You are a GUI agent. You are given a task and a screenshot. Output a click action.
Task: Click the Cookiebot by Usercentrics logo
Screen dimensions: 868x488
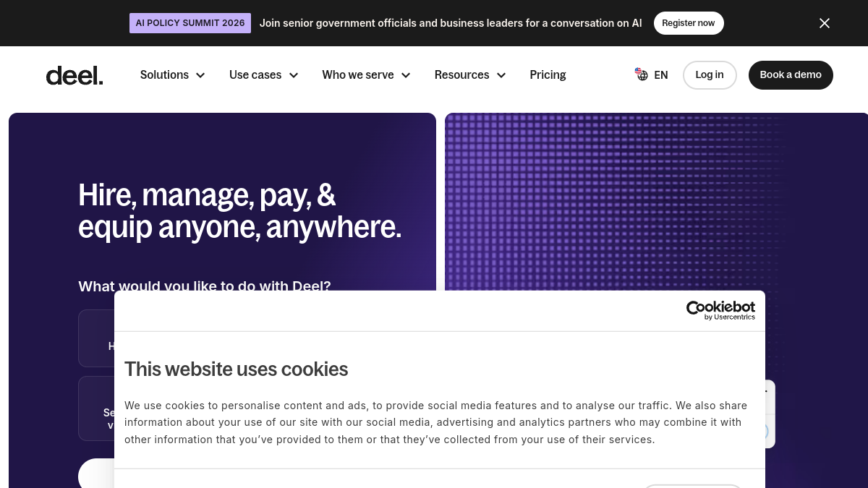(x=720, y=311)
